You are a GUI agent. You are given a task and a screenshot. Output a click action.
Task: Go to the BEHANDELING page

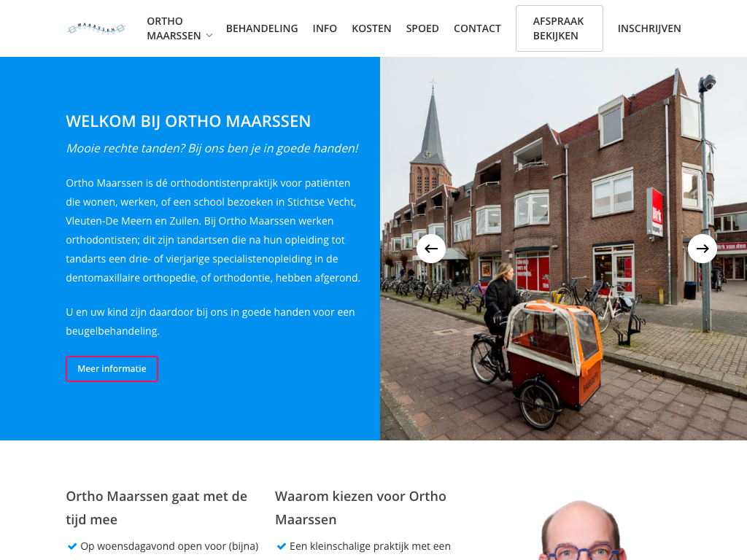[262, 28]
